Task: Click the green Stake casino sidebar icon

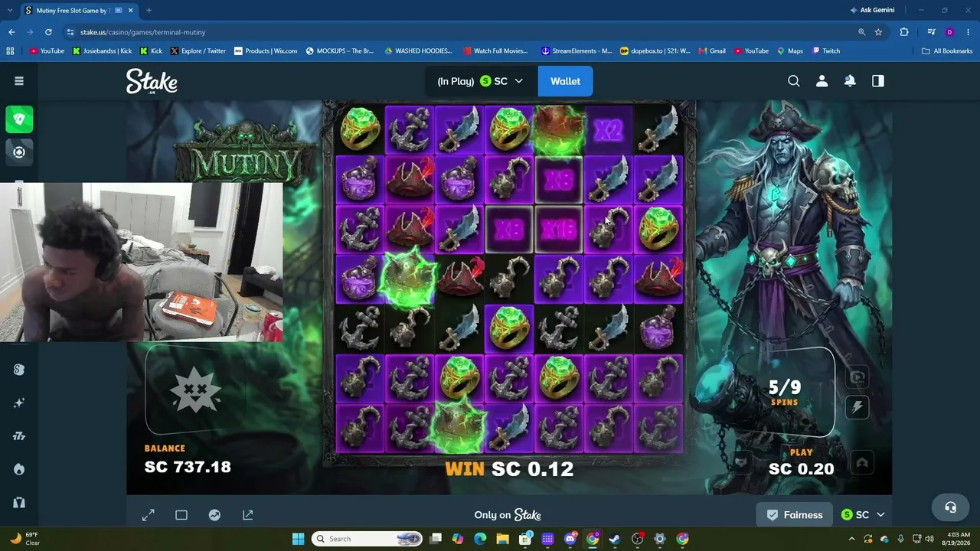Action: 19,119
